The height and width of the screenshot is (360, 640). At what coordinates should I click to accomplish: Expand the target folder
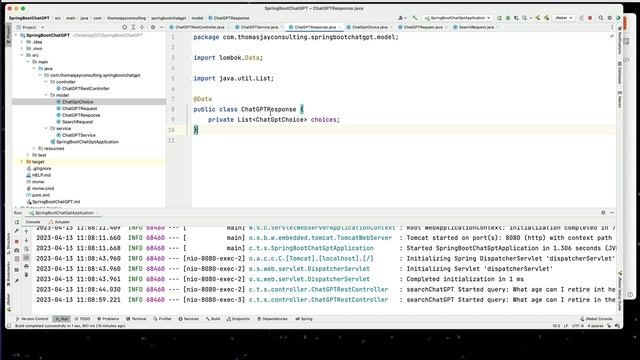click(x=22, y=162)
